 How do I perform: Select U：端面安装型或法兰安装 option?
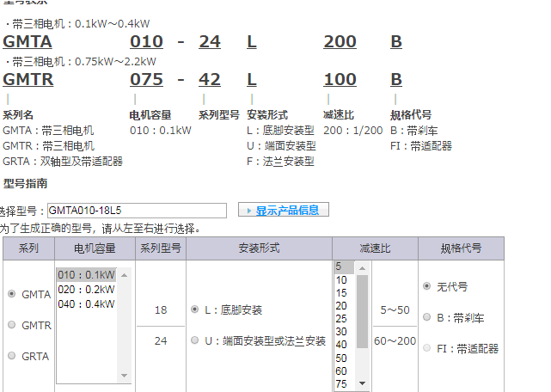tap(194, 341)
